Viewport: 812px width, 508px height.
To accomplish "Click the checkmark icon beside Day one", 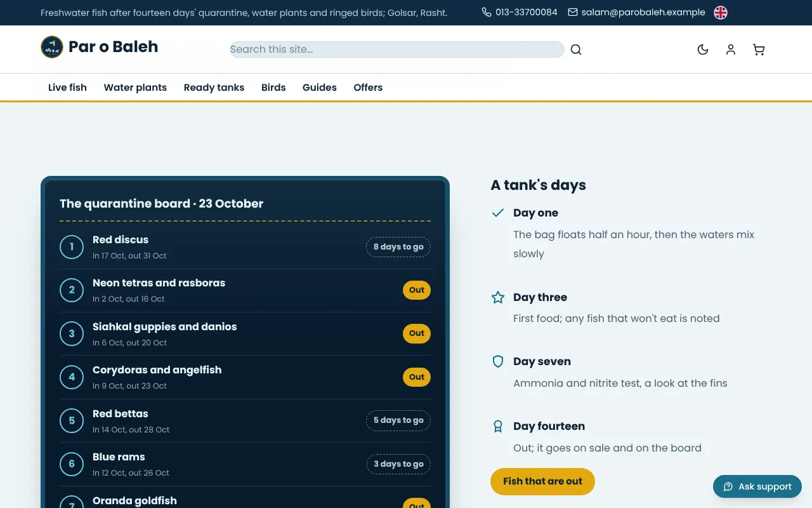I will (498, 213).
